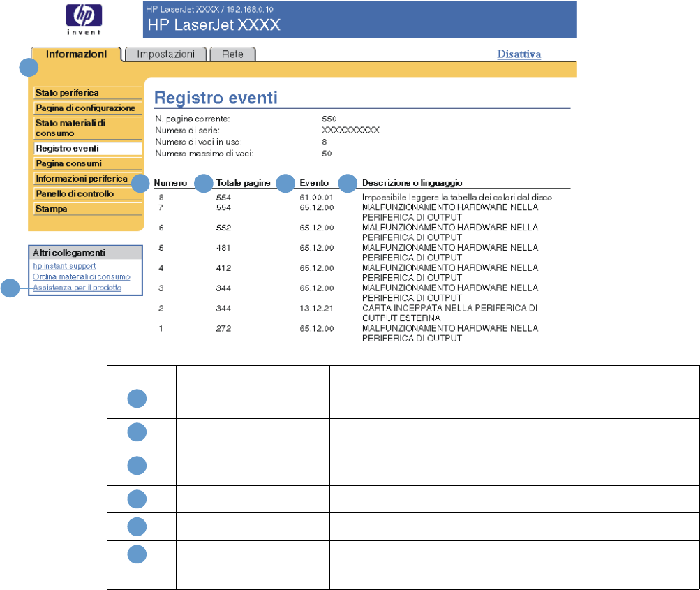Open the Informazioni tab

click(x=76, y=54)
